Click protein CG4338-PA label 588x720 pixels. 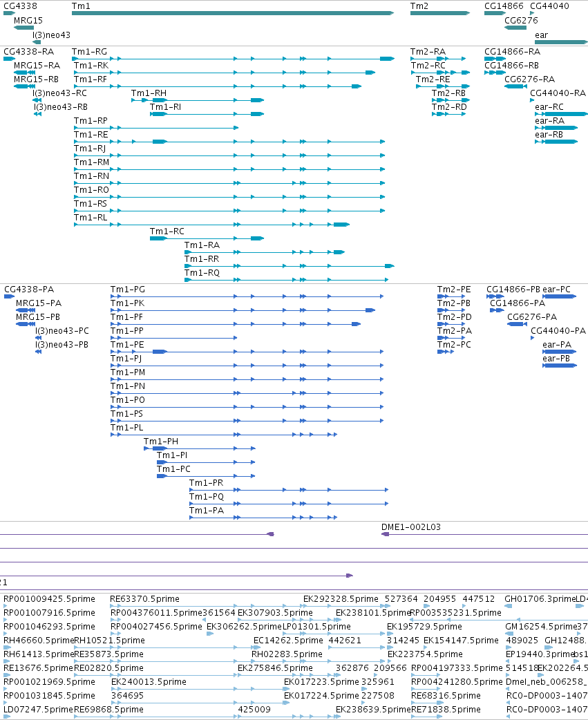point(29,290)
